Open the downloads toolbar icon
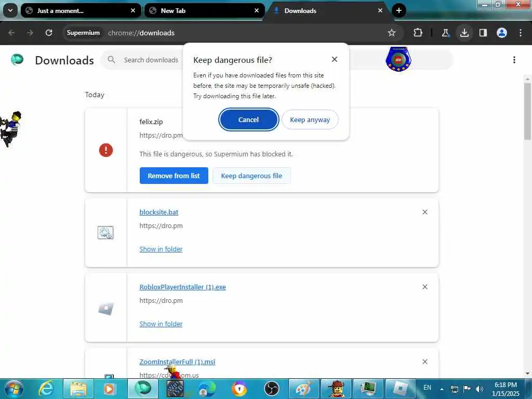532x399 pixels. (464, 33)
